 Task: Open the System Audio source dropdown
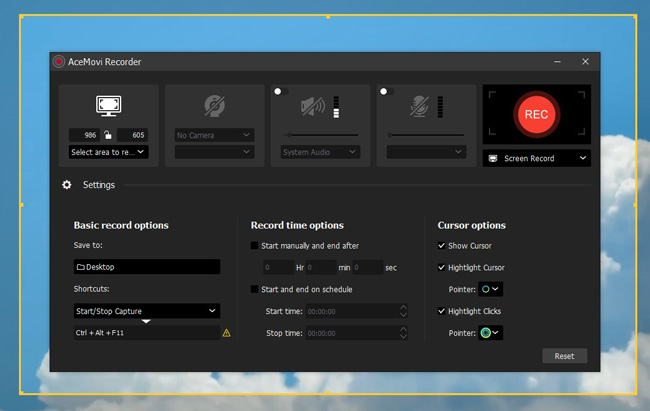pos(320,152)
